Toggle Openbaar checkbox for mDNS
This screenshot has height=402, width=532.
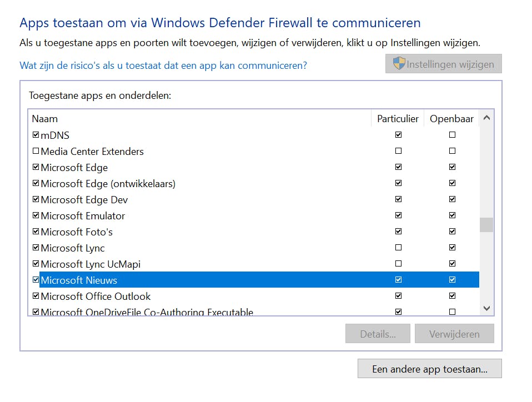(452, 135)
